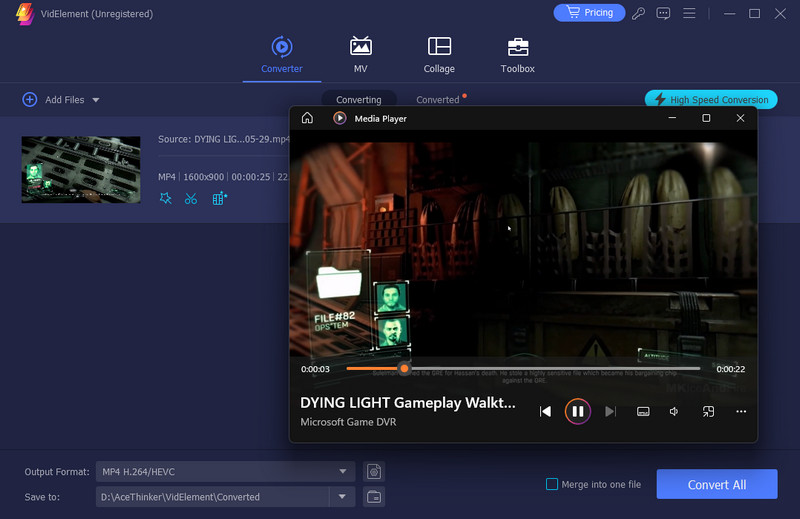800x519 pixels.
Task: Open the feedback chat icon
Action: 663,13
